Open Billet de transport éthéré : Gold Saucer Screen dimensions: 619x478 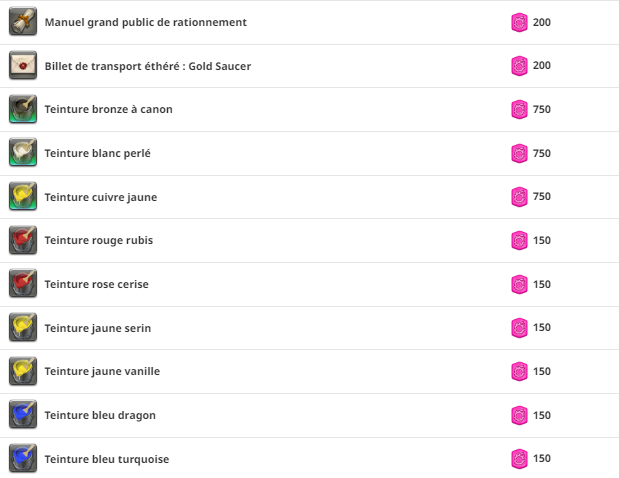coord(148,66)
